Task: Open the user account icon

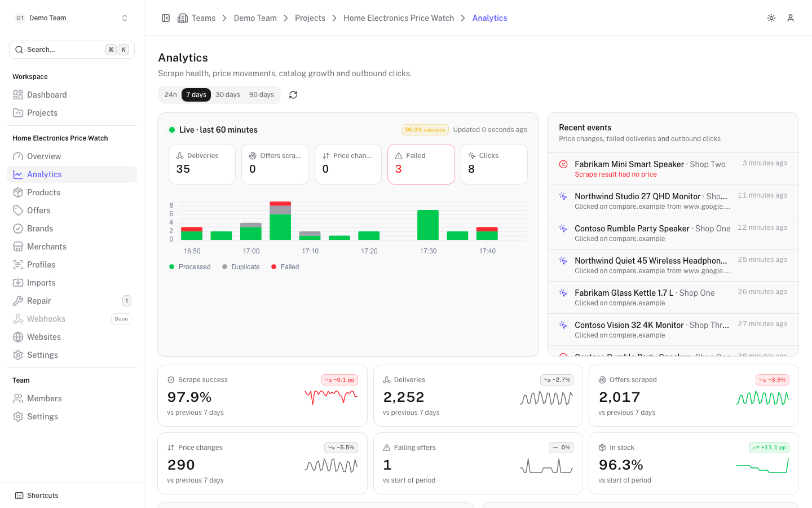Action: 791,18
